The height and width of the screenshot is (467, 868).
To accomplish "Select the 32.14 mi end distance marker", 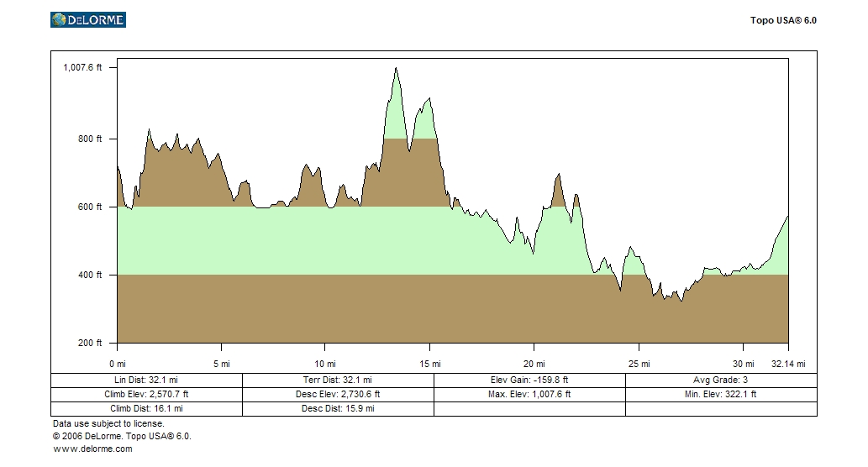I will tap(787, 364).
